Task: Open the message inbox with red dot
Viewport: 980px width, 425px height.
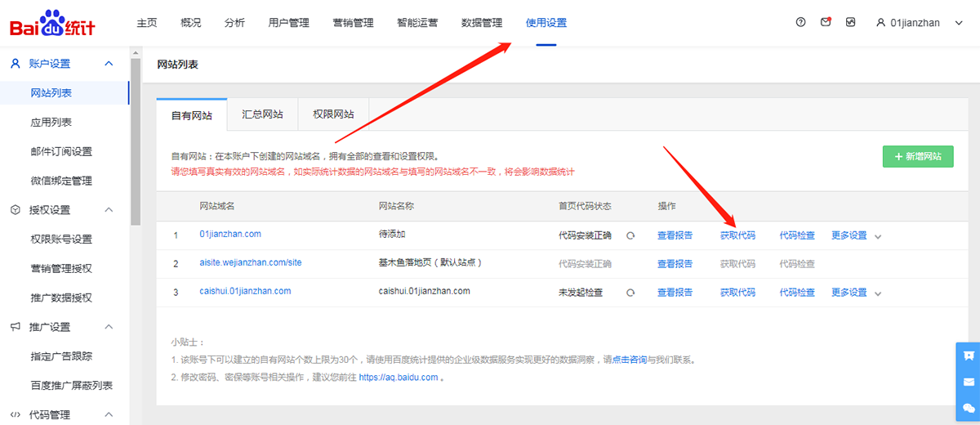Action: click(x=826, y=23)
